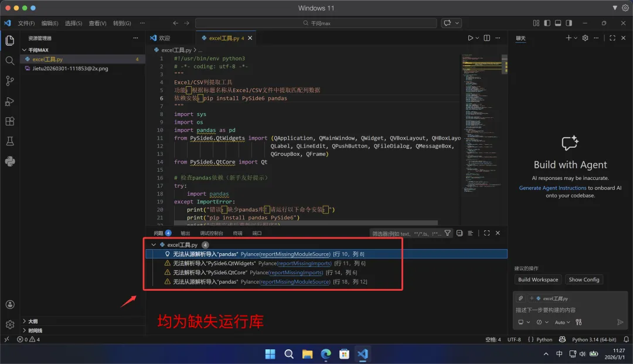Click UTF-8 encoding in status bar
The image size is (633, 364).
pos(514,339)
